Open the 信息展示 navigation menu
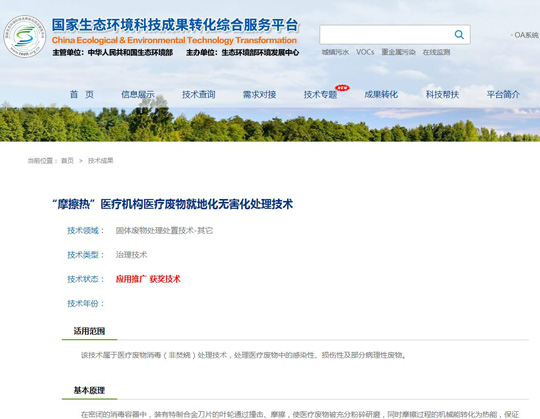Screen dimensions: 540x419 coord(138,94)
